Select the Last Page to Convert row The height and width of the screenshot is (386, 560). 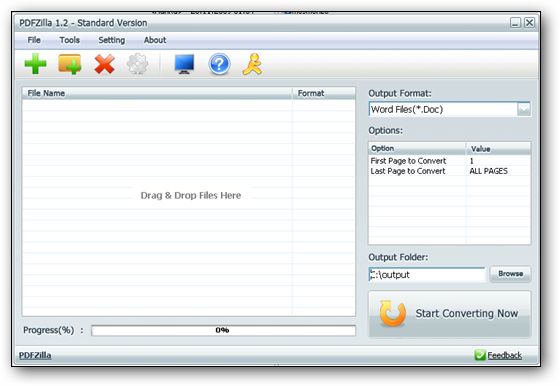tap(449, 171)
